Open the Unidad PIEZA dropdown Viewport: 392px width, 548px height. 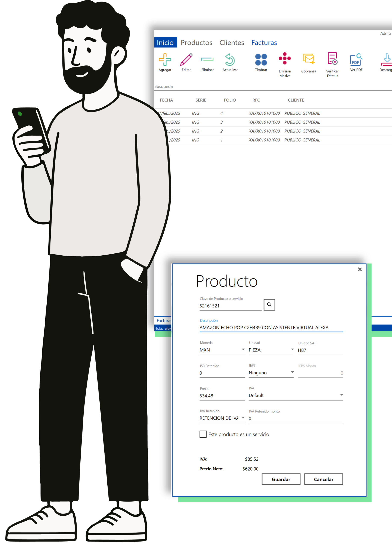pyautogui.click(x=292, y=350)
